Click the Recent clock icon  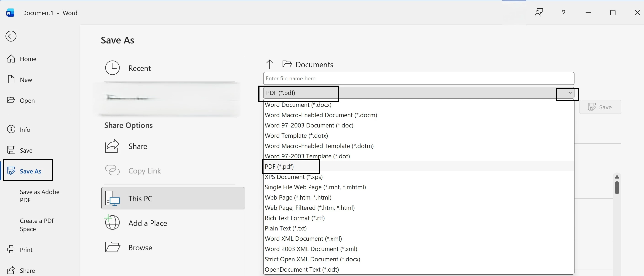[112, 68]
